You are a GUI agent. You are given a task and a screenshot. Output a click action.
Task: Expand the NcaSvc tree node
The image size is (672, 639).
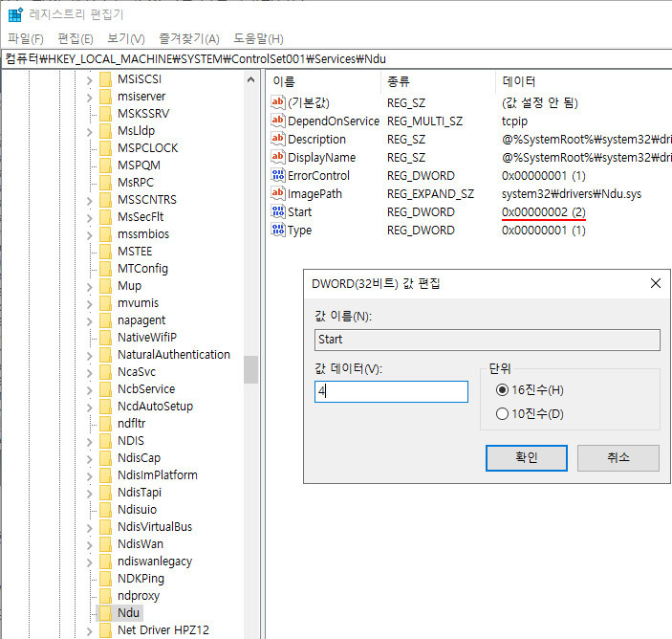pyautogui.click(x=89, y=373)
